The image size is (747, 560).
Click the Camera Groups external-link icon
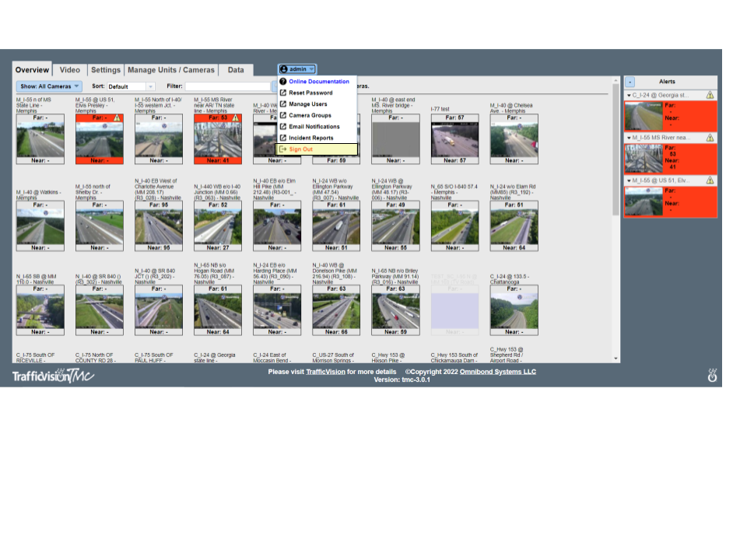coord(283,115)
